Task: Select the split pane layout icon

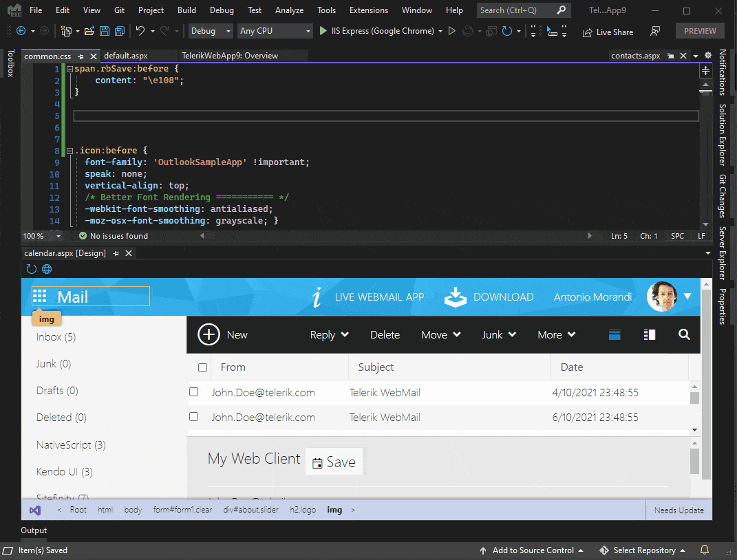Action: (650, 334)
